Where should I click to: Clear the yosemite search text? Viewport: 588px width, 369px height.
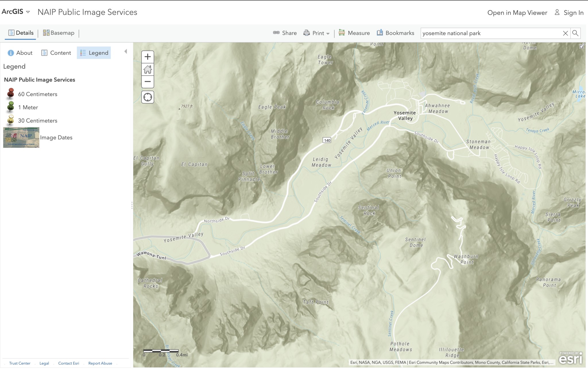coord(565,33)
